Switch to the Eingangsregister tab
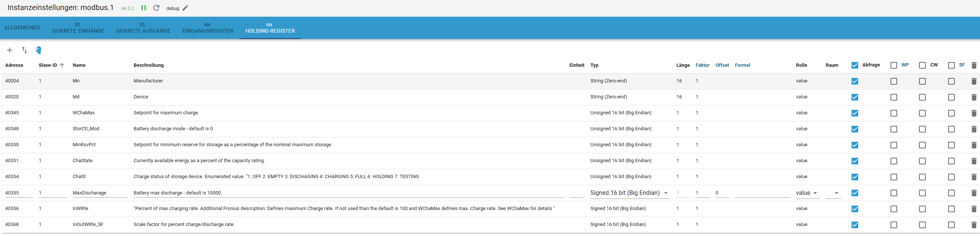The height and width of the screenshot is (236, 980). 208,28
